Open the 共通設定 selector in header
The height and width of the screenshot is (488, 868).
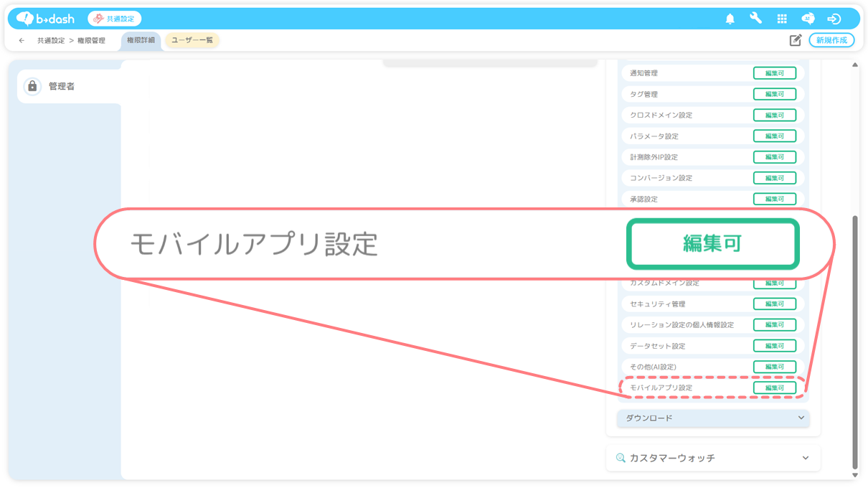[115, 19]
